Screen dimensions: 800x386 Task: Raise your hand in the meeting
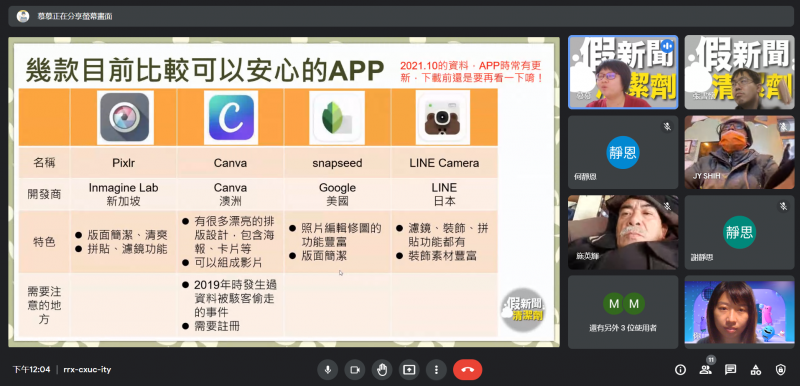[x=382, y=370]
